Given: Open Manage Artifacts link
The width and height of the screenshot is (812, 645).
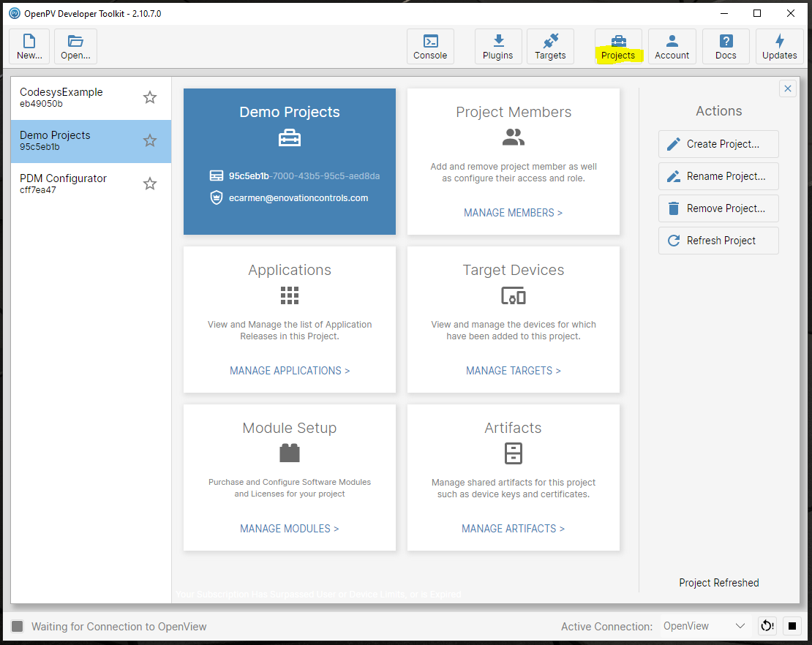Looking at the screenshot, I should [x=514, y=529].
